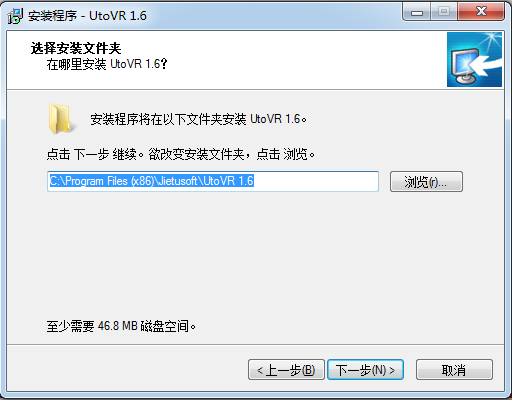
Task: Click the separator line above the navigation buttons
Action: tap(255, 345)
